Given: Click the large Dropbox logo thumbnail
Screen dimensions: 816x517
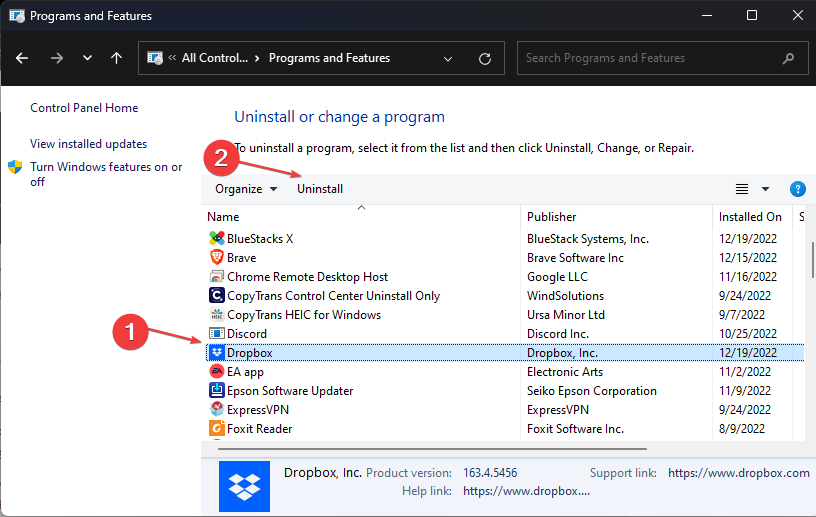Looking at the screenshot, I should tap(244, 486).
